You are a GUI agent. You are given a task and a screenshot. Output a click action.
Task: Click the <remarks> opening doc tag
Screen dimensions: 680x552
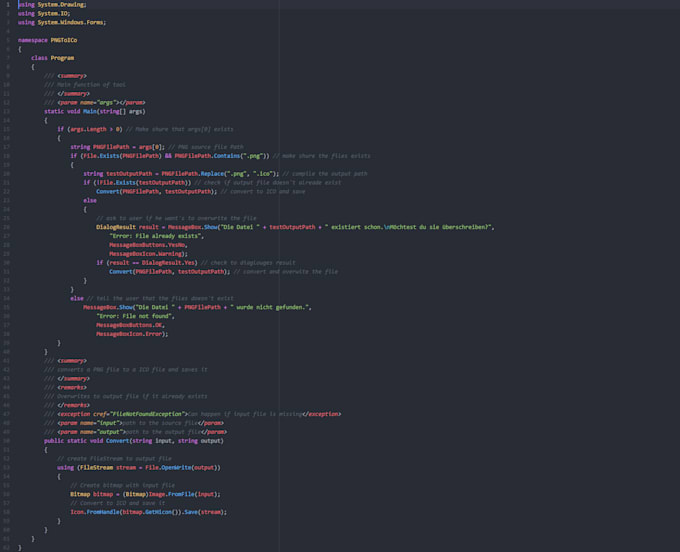[x=72, y=387]
